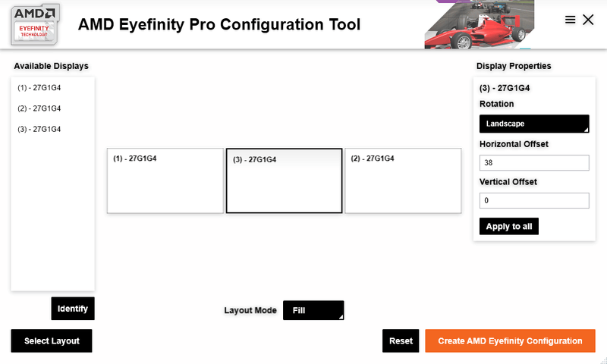Image resolution: width=607 pixels, height=364 pixels.
Task: Select display (3) in Available Displays list
Action: pyautogui.click(x=39, y=129)
